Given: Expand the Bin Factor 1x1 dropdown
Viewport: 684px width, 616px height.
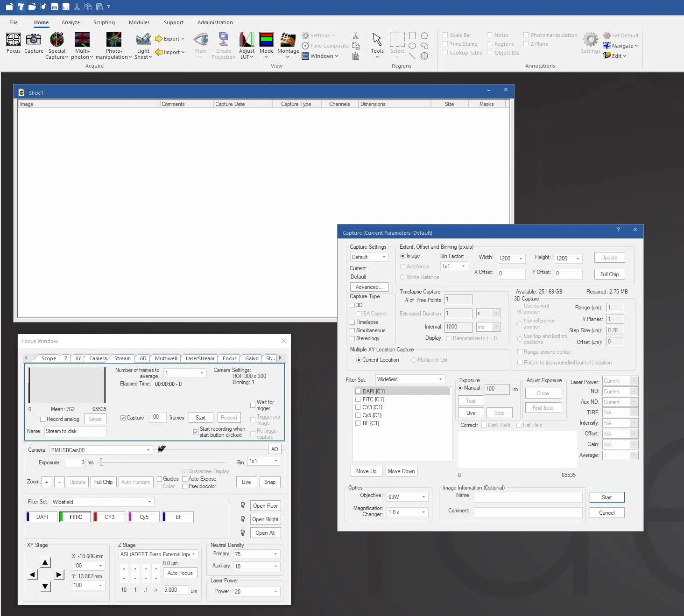Looking at the screenshot, I should (x=454, y=266).
